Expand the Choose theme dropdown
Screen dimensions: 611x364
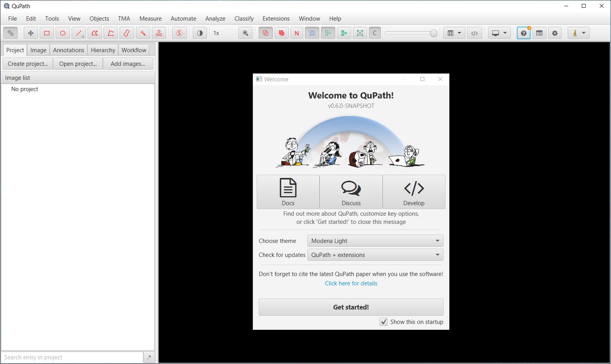click(375, 241)
